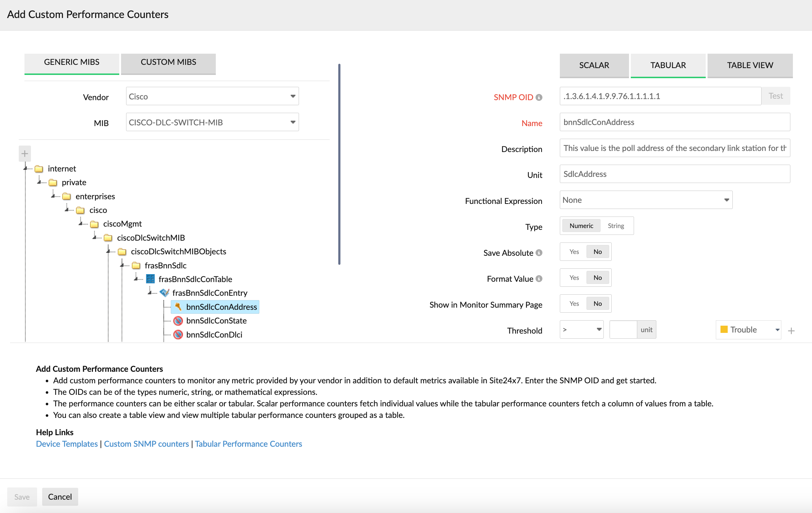Viewport: 812px width, 513px height.
Task: Click the Cancel button
Action: coord(60,497)
